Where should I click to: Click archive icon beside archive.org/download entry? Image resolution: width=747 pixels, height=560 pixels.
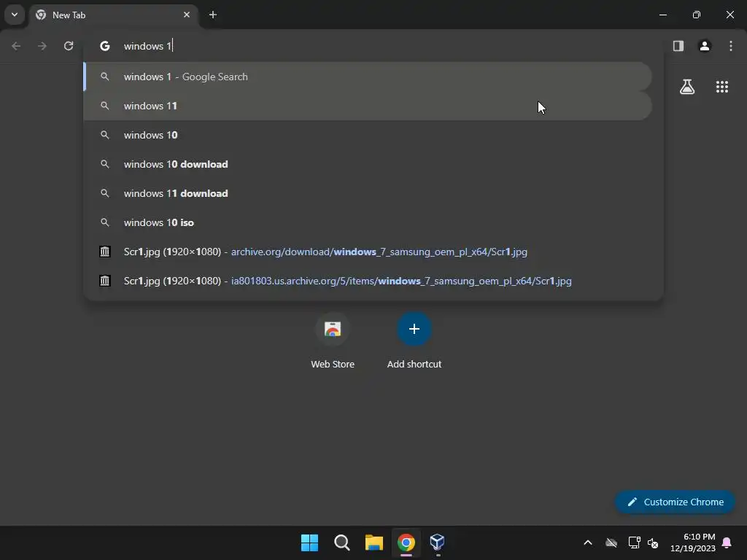tap(105, 252)
